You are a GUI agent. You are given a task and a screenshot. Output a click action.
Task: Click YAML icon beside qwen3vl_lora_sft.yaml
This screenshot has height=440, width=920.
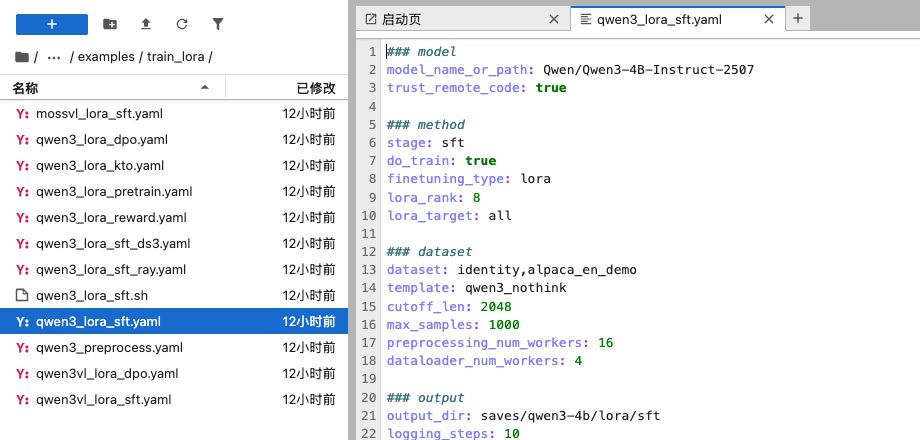tap(22, 400)
